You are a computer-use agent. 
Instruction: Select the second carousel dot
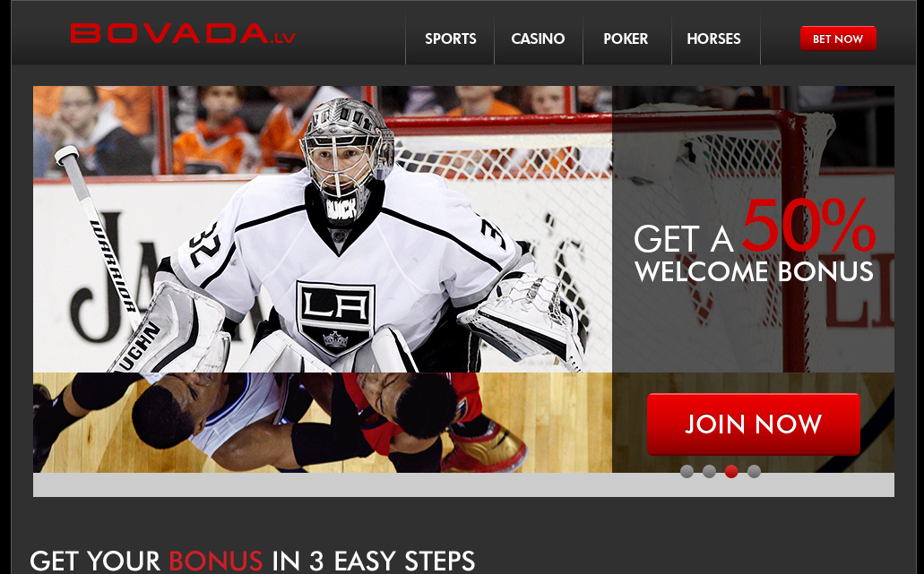coord(709,472)
